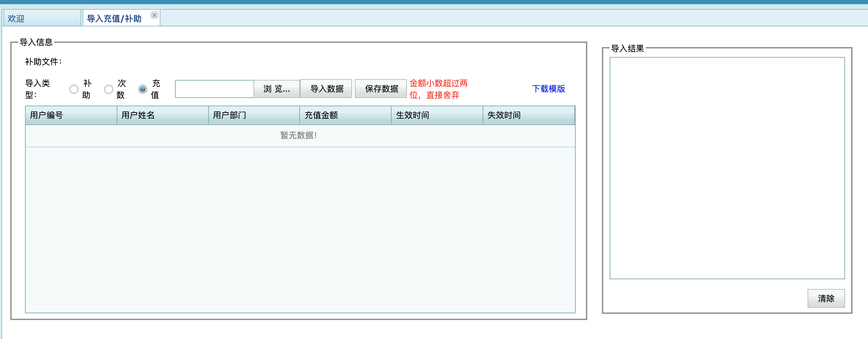Click the 充值金额 column header
The width and height of the screenshot is (868, 339).
(x=346, y=115)
